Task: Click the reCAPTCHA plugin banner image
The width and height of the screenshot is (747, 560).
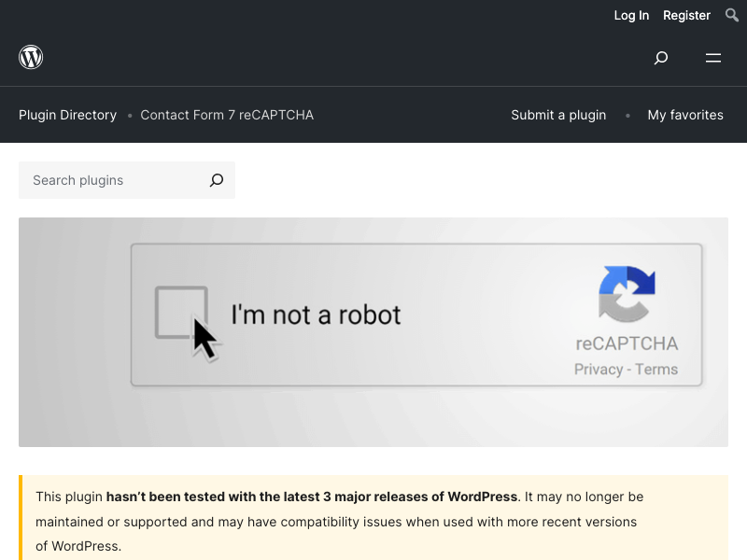Action: (x=373, y=332)
